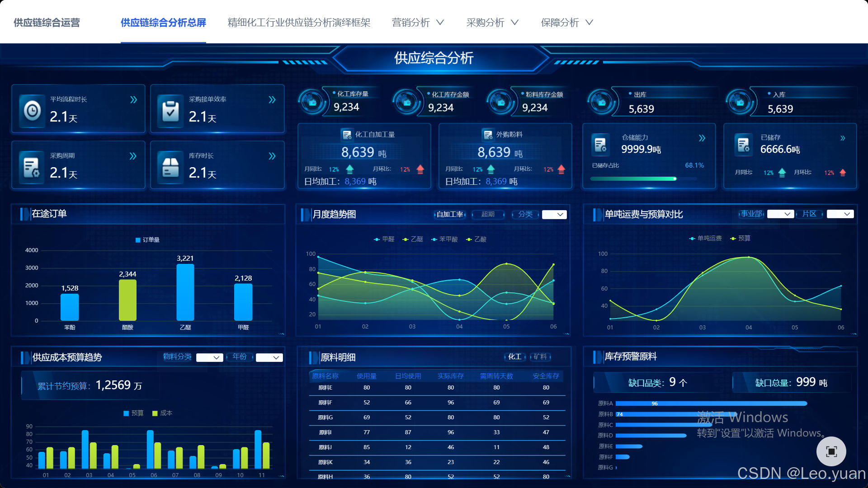The width and height of the screenshot is (868, 488).
Task: Toggle the 超期 option in 月度趋势图
Action: click(488, 214)
